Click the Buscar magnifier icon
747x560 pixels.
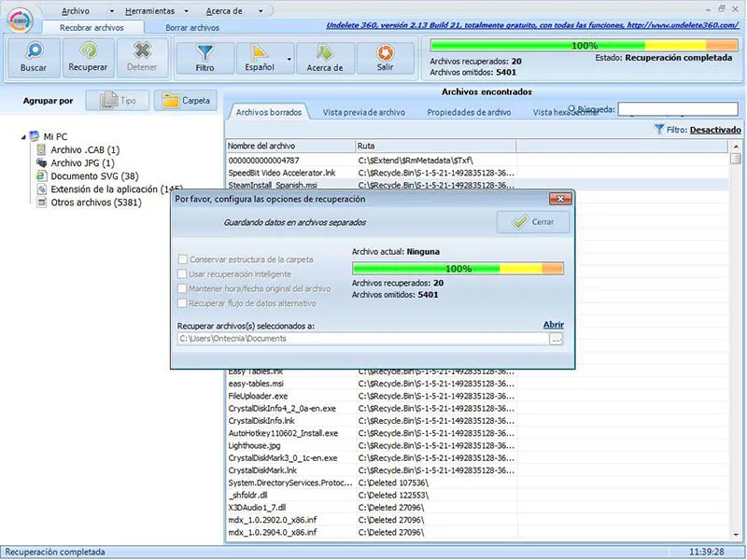pyautogui.click(x=34, y=52)
